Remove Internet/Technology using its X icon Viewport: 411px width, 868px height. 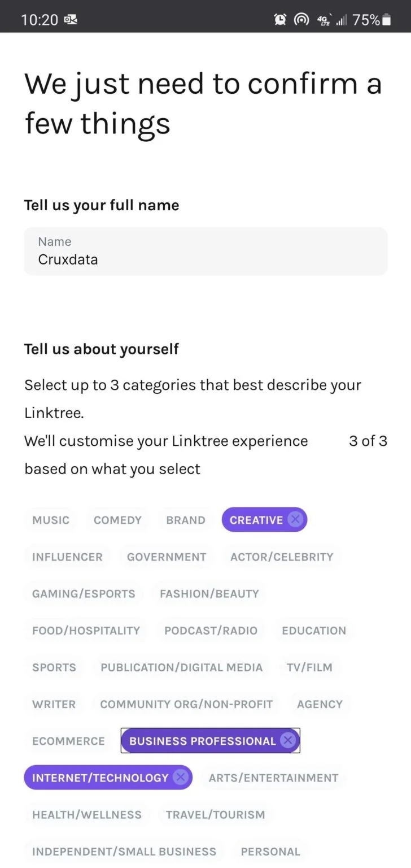(181, 778)
